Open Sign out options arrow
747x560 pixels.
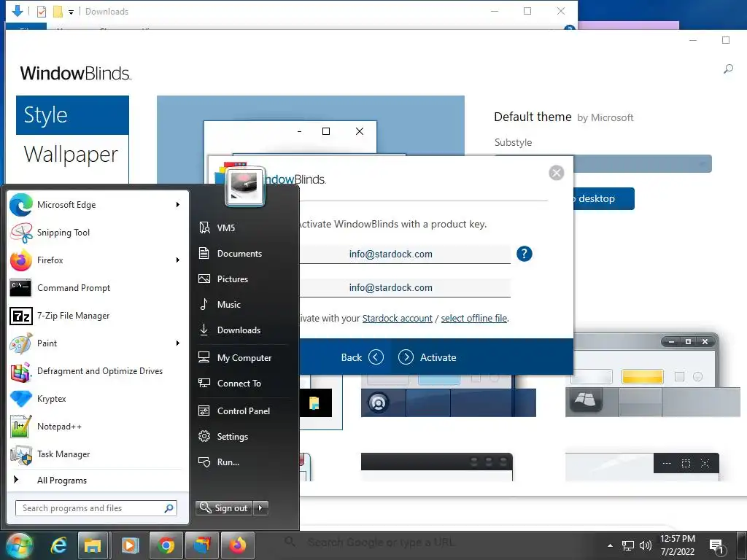[260, 508]
